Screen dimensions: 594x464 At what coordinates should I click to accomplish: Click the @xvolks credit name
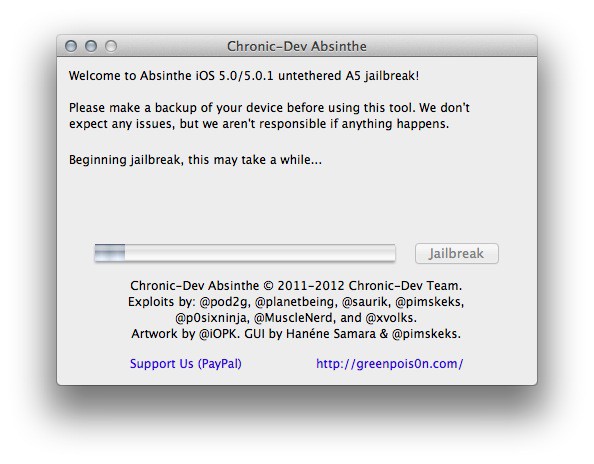pyautogui.click(x=391, y=318)
